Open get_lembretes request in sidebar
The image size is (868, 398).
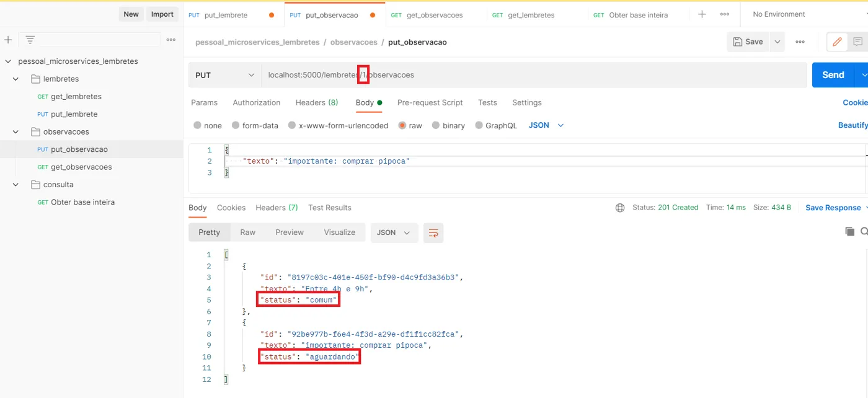click(69, 97)
